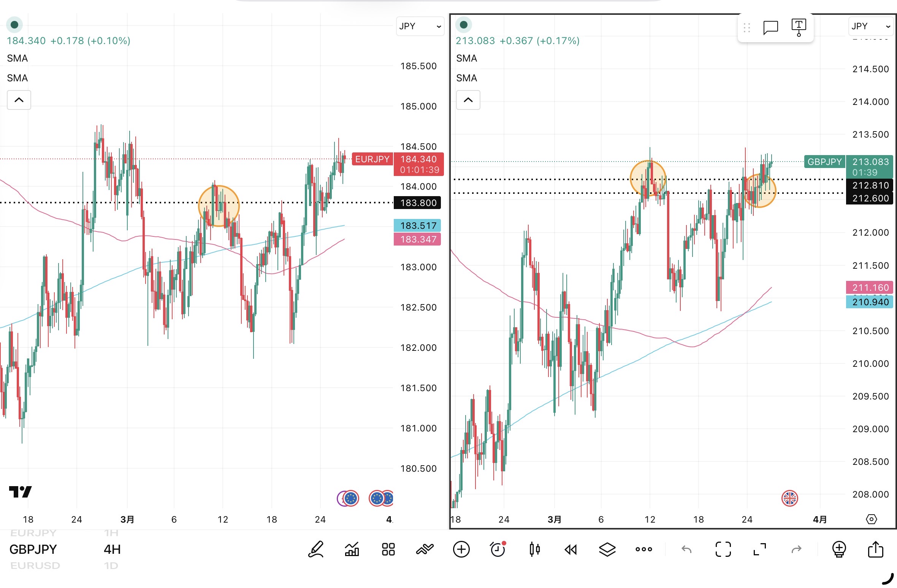Click the selection frame screenshot icon
897x588 pixels.
tap(723, 549)
